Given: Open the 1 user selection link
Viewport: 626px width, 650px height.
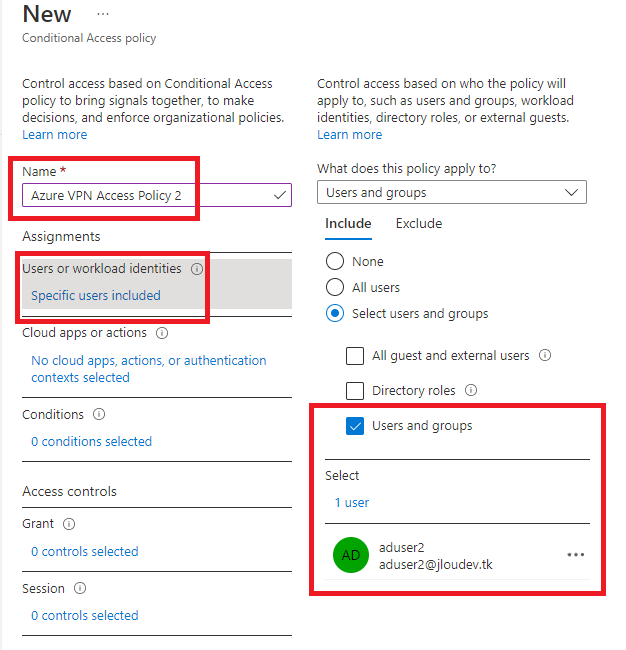Looking at the screenshot, I should (x=352, y=503).
